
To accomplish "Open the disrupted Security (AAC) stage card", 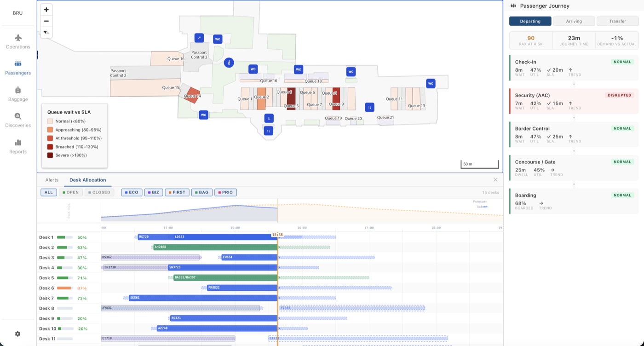I will [x=574, y=101].
